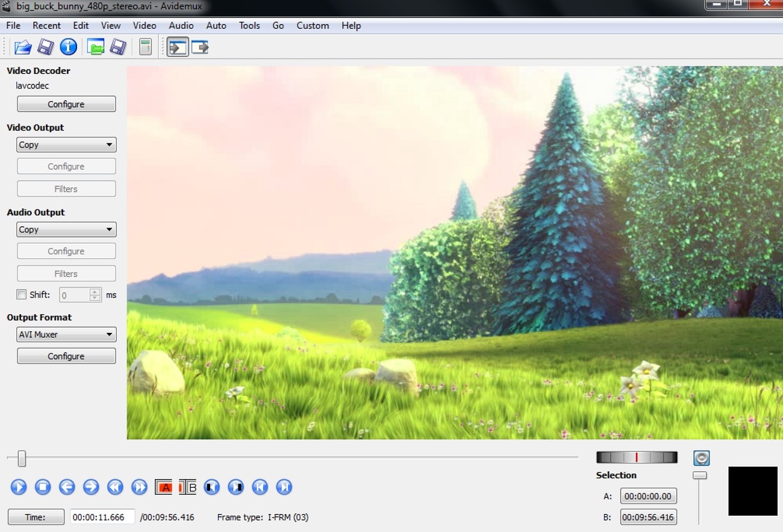Open the Video Output codec dropdown
The width and height of the screenshot is (783, 532).
click(x=66, y=145)
